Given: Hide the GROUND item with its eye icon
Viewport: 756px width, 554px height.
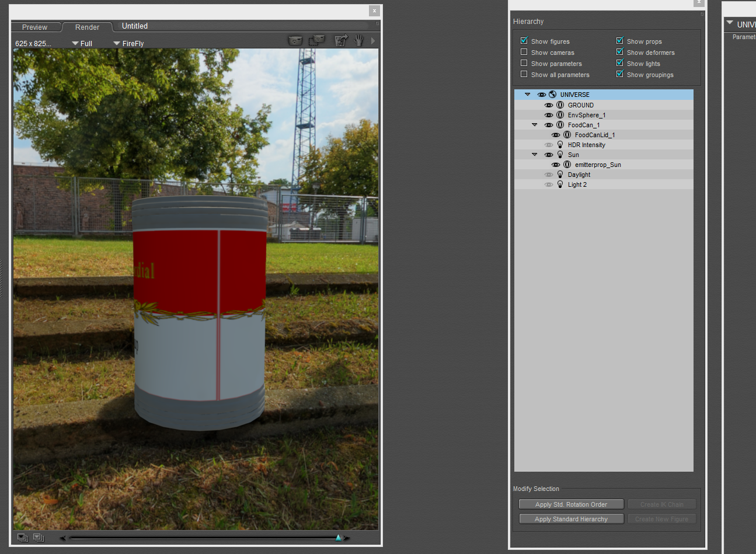Looking at the screenshot, I should [549, 105].
